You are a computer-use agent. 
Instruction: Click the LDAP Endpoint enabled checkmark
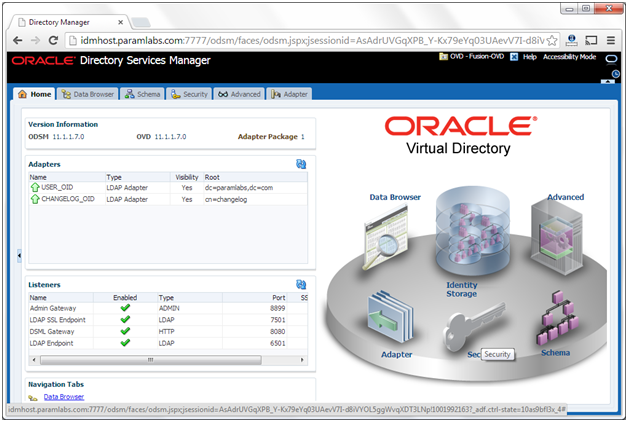point(125,343)
